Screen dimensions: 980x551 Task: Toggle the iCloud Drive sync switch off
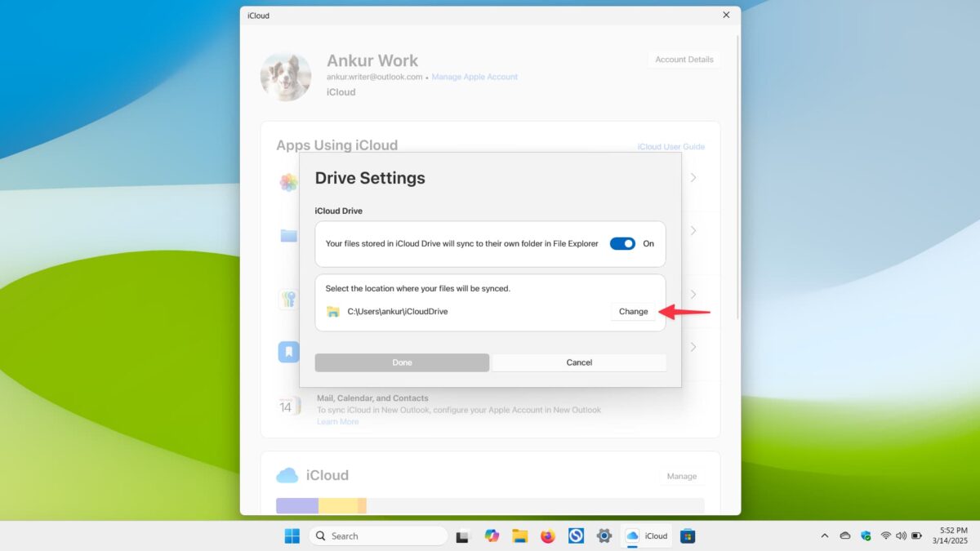point(622,243)
